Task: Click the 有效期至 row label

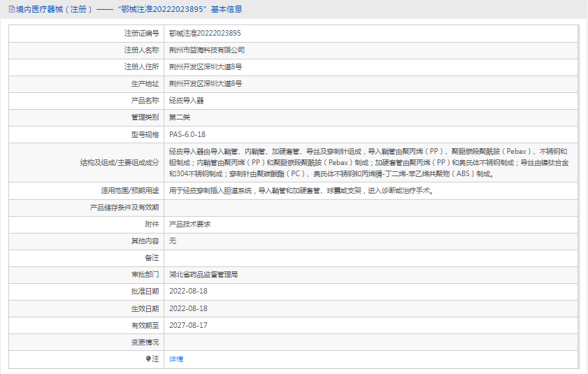Action: point(145,325)
